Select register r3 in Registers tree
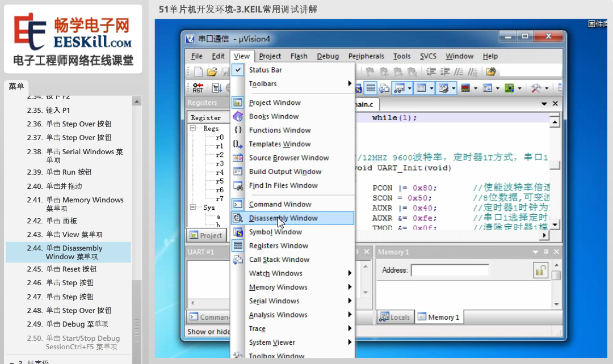The height and width of the screenshot is (364, 613). click(220, 164)
